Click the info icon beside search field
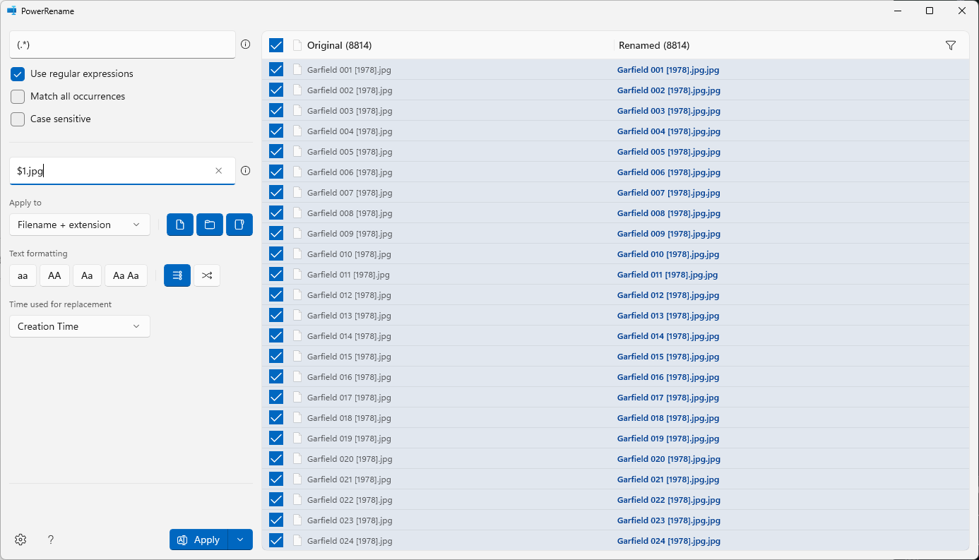Screen dimensions: 979x560 coord(246,44)
